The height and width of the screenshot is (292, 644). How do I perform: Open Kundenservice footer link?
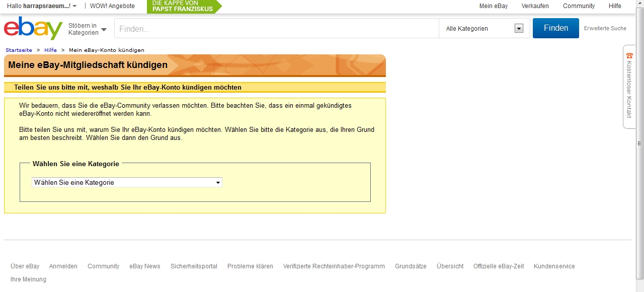(554, 266)
